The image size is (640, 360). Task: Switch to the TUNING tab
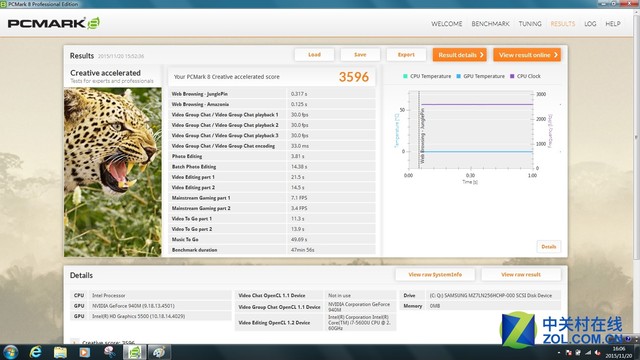click(530, 24)
